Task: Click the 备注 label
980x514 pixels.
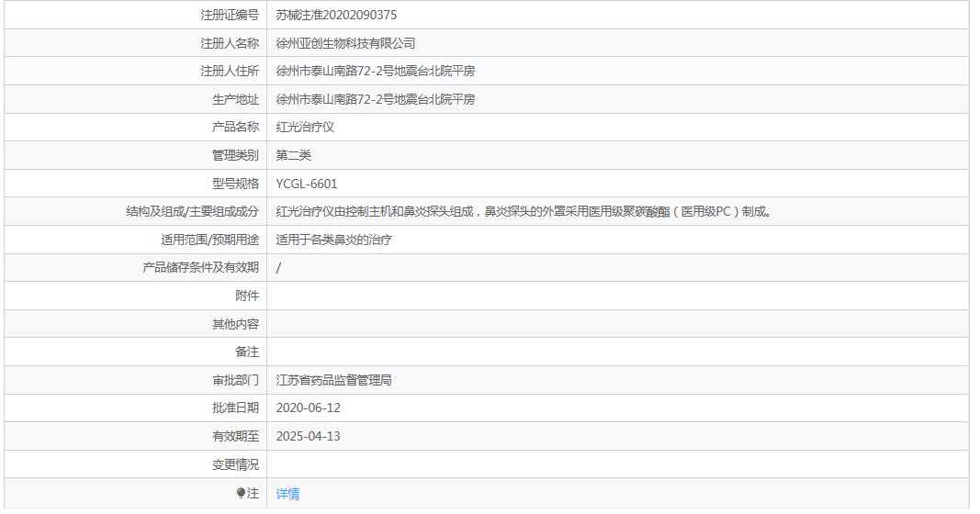Action: pos(247,352)
